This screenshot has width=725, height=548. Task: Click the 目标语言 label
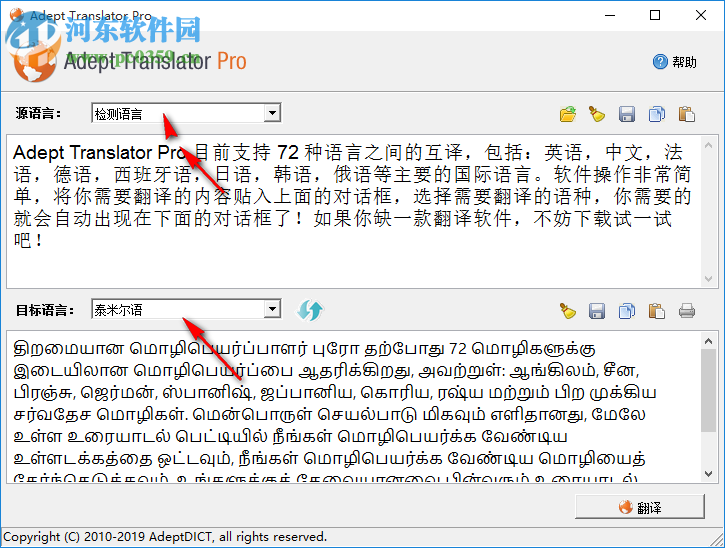click(x=45, y=310)
